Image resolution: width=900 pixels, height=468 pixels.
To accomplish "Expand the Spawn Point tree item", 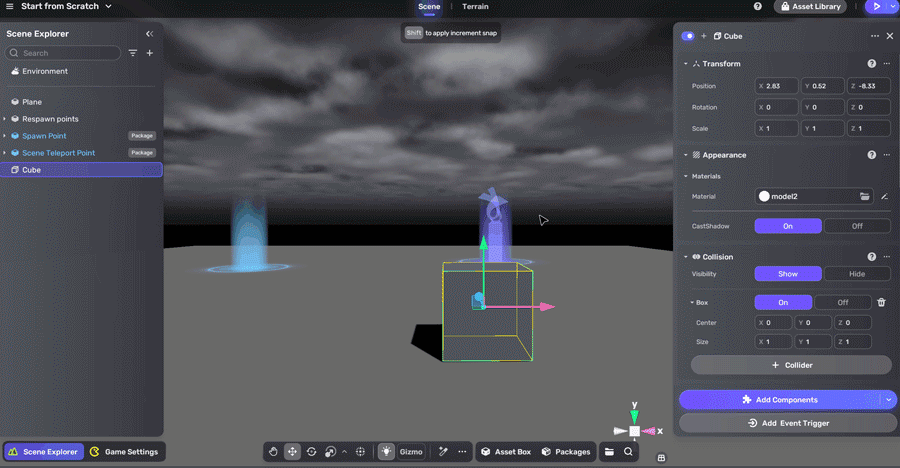I will coord(5,136).
